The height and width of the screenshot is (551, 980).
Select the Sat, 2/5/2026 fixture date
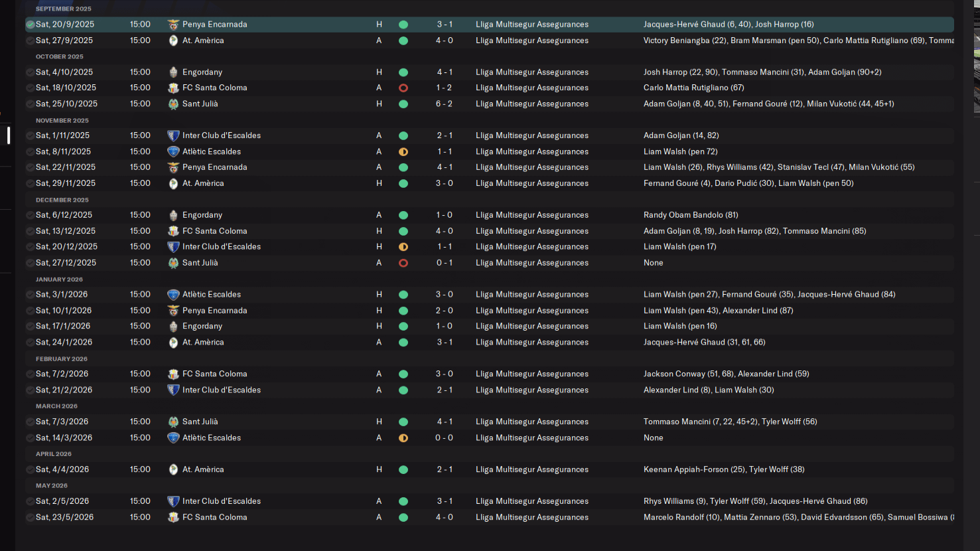(x=64, y=501)
